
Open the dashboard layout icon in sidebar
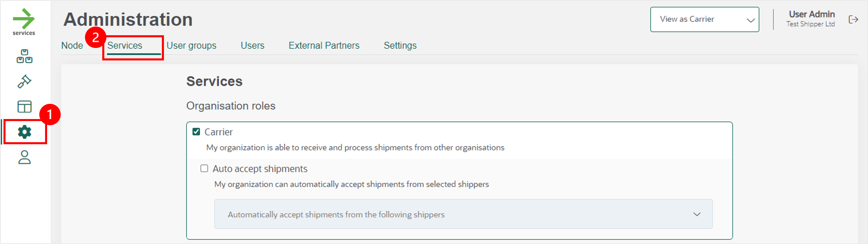tap(24, 107)
